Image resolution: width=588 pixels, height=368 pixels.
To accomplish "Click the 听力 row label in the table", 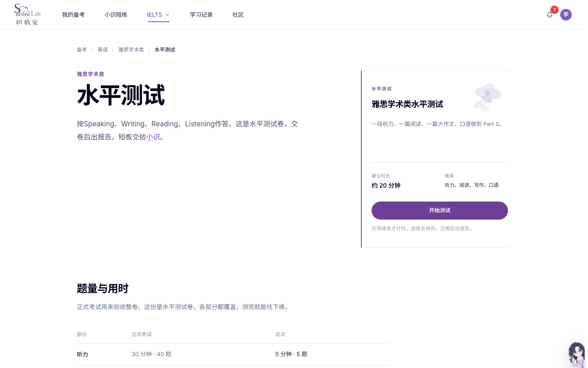I will click(x=82, y=355).
